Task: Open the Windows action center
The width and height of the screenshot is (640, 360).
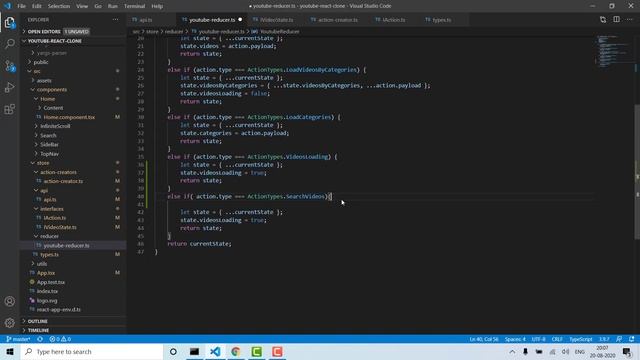Action: coord(628,351)
